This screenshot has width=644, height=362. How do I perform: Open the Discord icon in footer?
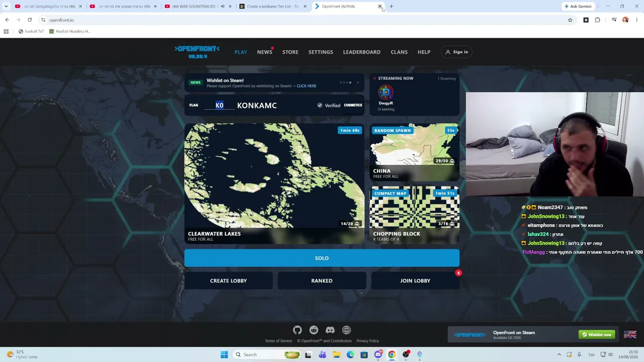(x=330, y=330)
